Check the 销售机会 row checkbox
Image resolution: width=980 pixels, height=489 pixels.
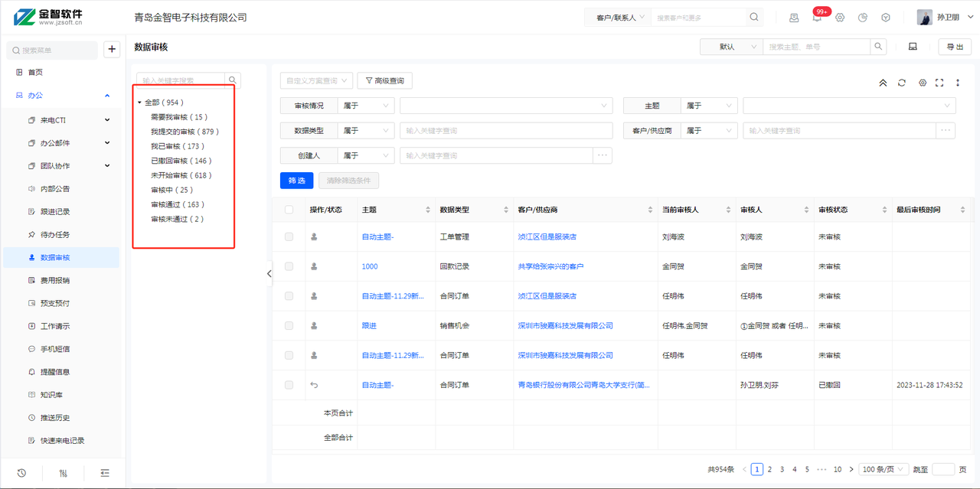tap(289, 326)
